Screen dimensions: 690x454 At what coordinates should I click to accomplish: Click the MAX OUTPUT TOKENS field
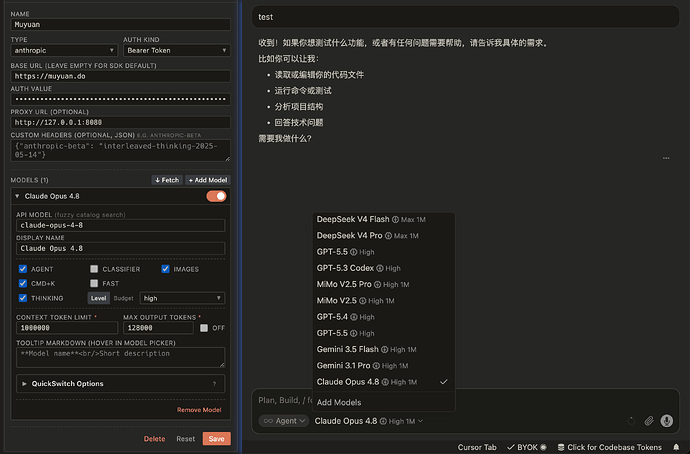tap(158, 328)
